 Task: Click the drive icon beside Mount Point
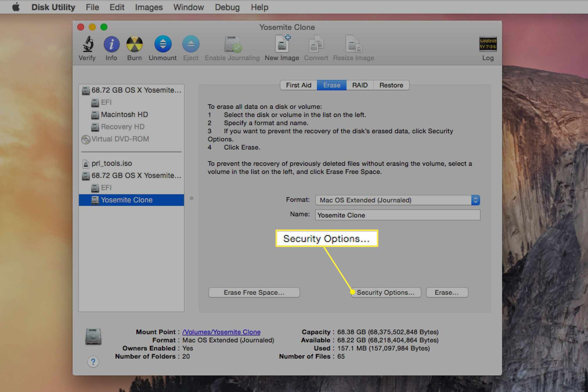tap(93, 337)
